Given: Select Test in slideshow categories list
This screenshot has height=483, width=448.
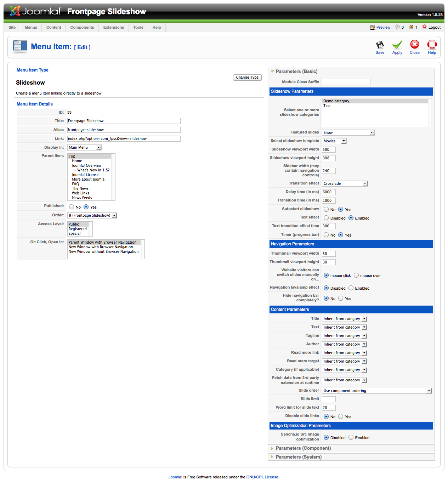Looking at the screenshot, I should (x=375, y=106).
